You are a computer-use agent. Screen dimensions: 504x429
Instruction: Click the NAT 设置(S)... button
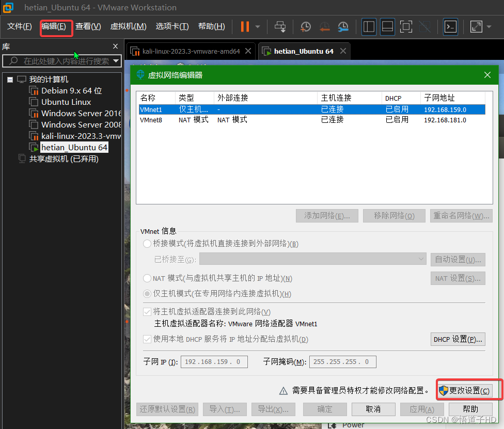pos(458,278)
